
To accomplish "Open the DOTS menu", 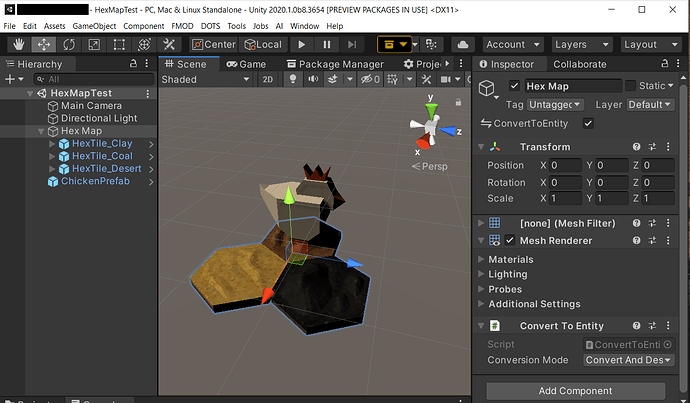I will pos(210,26).
